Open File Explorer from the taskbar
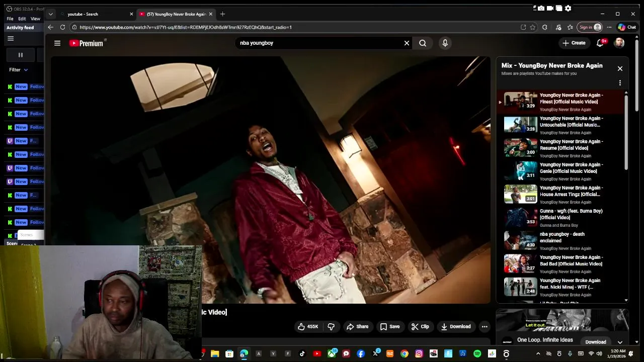The image size is (644, 362). [x=215, y=354]
